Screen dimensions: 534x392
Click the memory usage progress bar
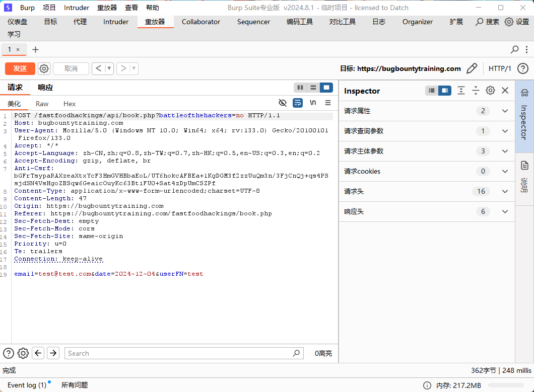[506, 385]
